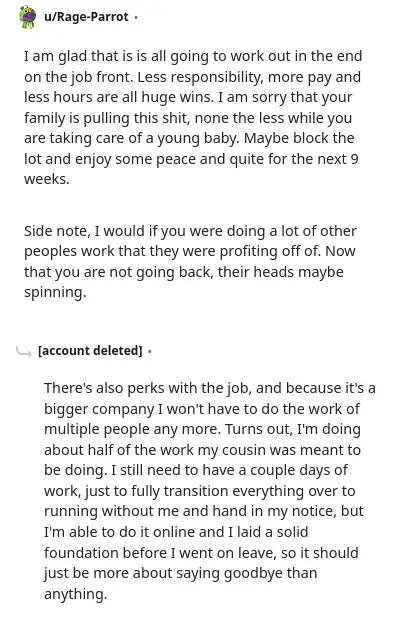Screen dimensions: 400x629
Task: Click the dot separator after u/Rage-Parrot
Action: [x=136, y=17]
